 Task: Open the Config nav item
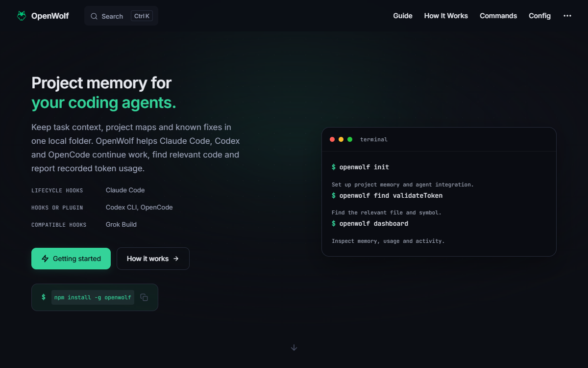click(539, 16)
